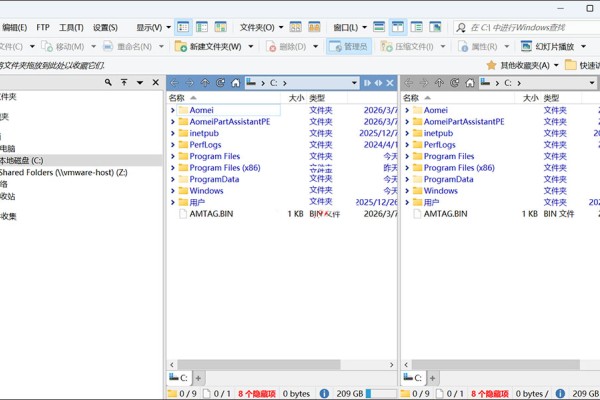Viewport: 600px width, 400px height.
Task: Open the 显示(V) menu
Action: point(153,27)
